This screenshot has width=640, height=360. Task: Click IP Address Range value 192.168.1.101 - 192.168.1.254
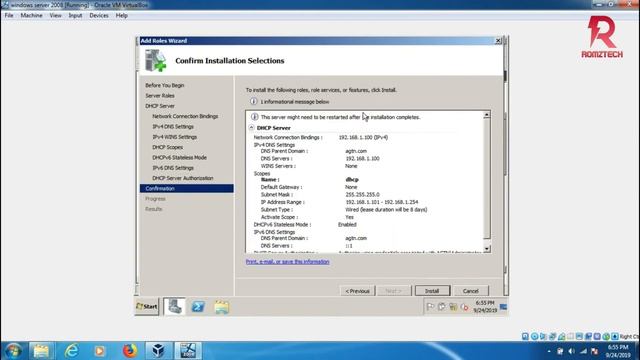pos(382,202)
